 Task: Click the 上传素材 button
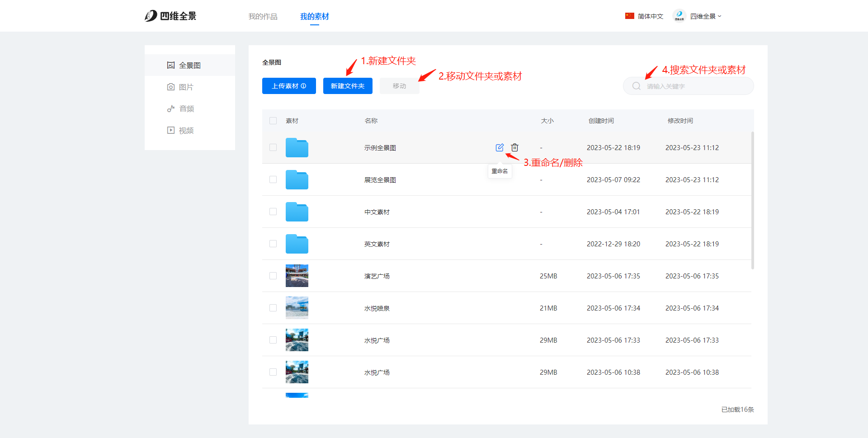[289, 86]
